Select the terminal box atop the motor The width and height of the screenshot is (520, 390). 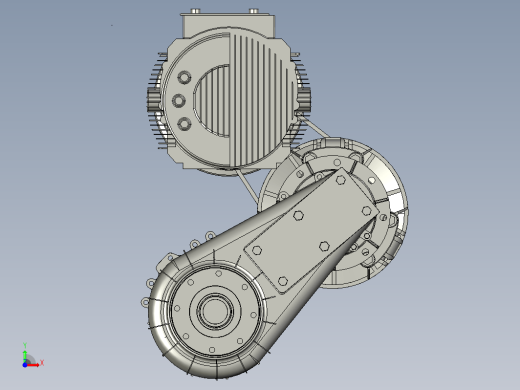(x=228, y=25)
